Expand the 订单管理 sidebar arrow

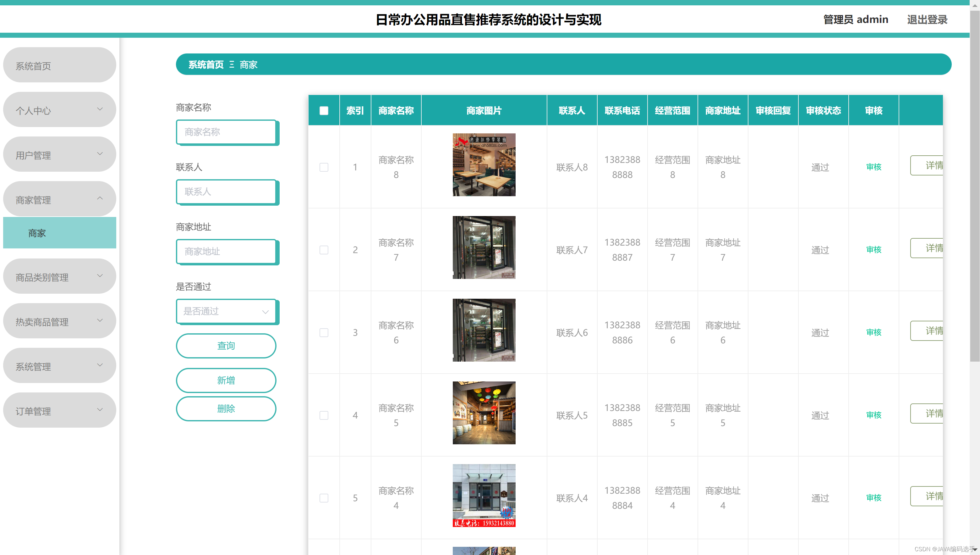tap(100, 410)
